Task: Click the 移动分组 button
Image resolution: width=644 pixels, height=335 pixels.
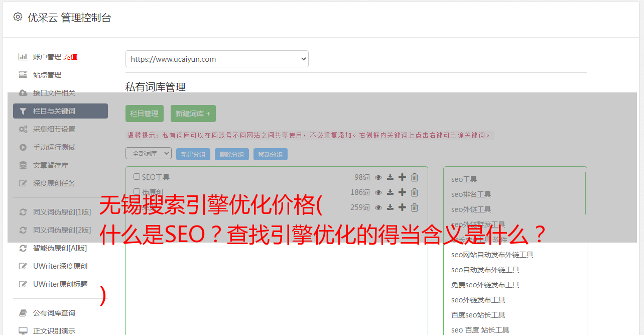Action: (271, 154)
